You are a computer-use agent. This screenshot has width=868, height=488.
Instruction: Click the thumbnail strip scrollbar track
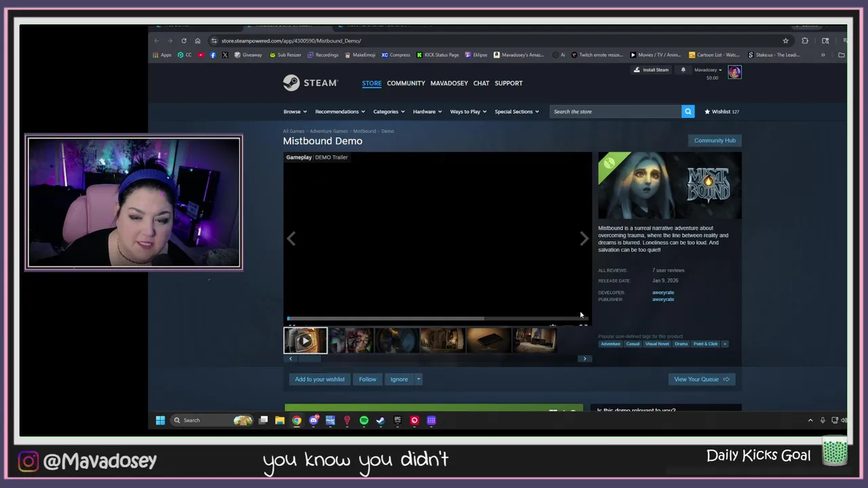point(437,359)
